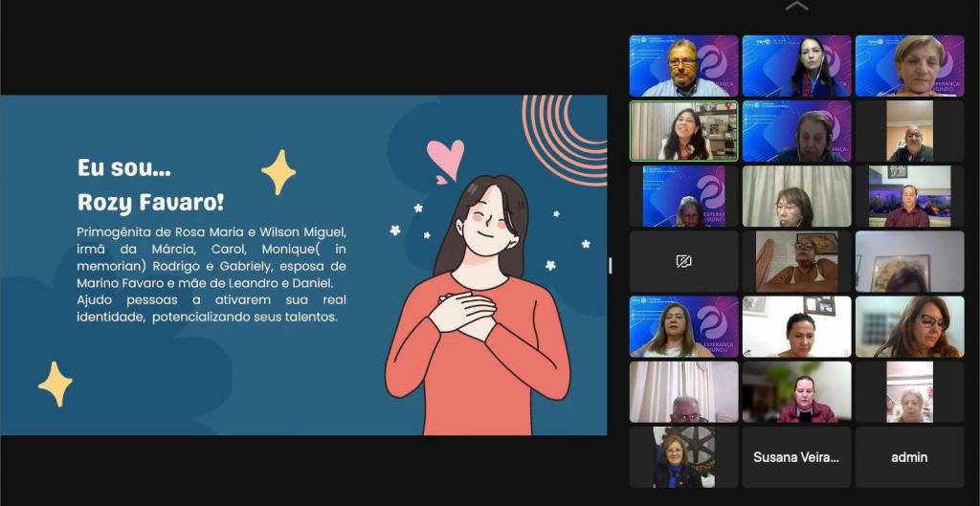The height and width of the screenshot is (506, 980).
Task: Select the tile showing the Rotary gear emblem
Action: click(x=683, y=457)
